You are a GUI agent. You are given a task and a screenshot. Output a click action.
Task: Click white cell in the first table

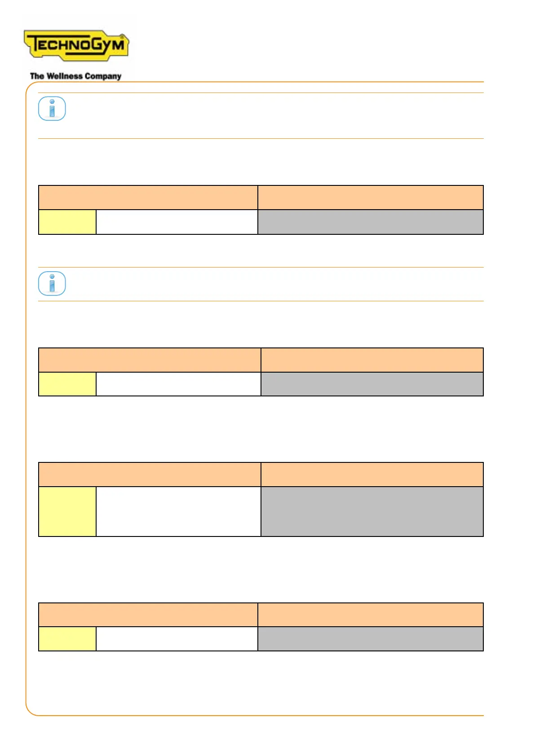pos(177,222)
